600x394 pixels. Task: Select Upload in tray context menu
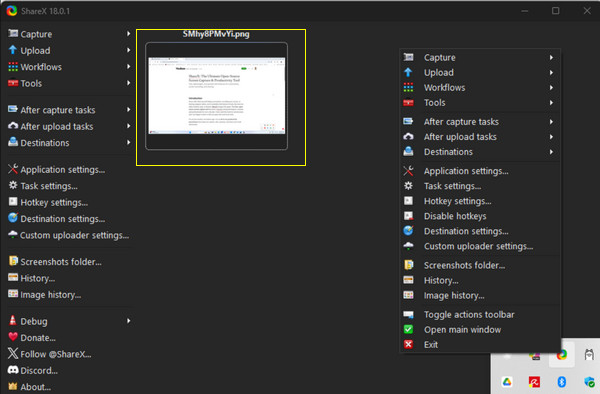point(480,72)
